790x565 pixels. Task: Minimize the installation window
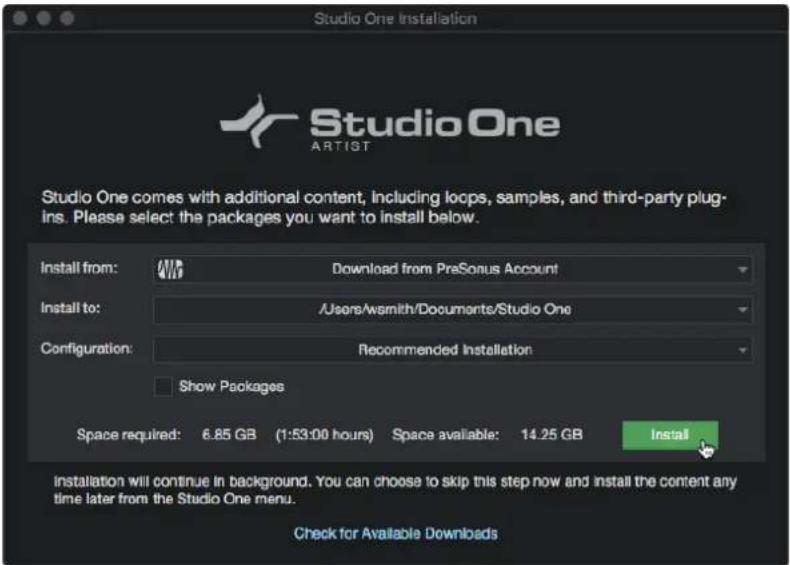coord(44,18)
